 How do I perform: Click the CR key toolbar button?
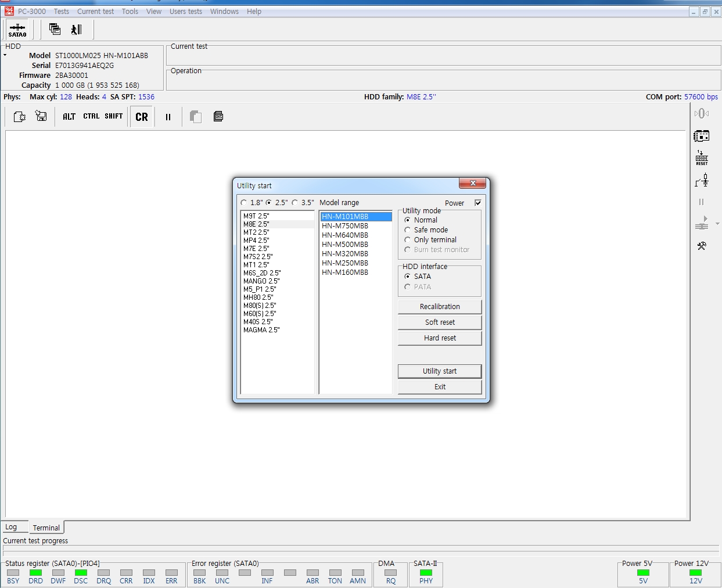pos(142,117)
